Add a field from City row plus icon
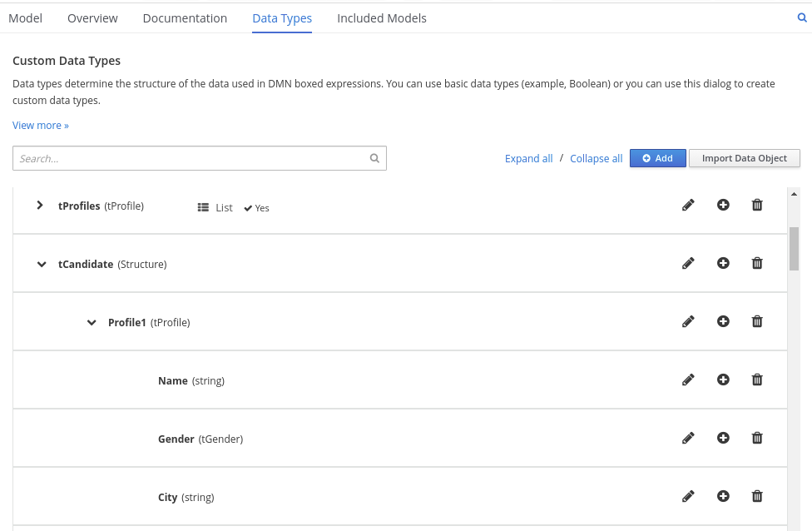Image resolution: width=812 pixels, height=531 pixels. click(x=723, y=496)
